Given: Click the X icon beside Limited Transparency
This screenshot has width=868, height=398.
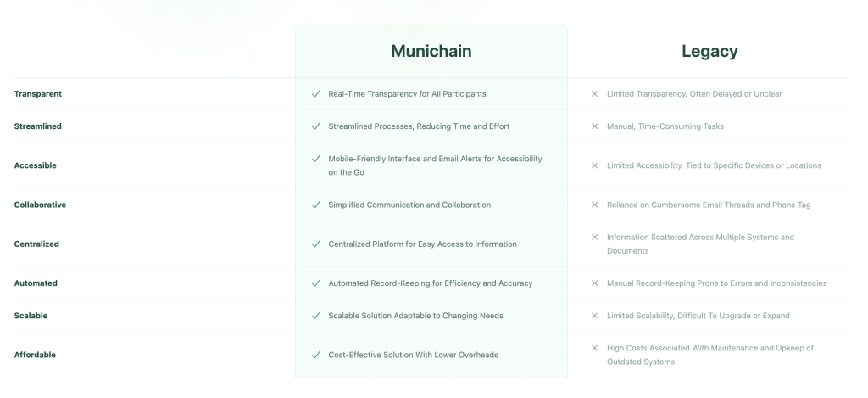Looking at the screenshot, I should (x=594, y=94).
